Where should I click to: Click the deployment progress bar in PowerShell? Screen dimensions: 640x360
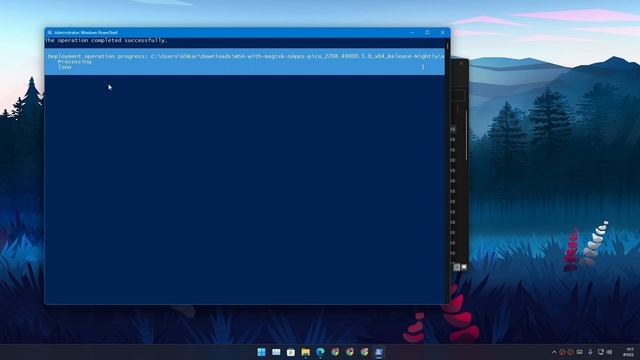pyautogui.click(x=241, y=67)
